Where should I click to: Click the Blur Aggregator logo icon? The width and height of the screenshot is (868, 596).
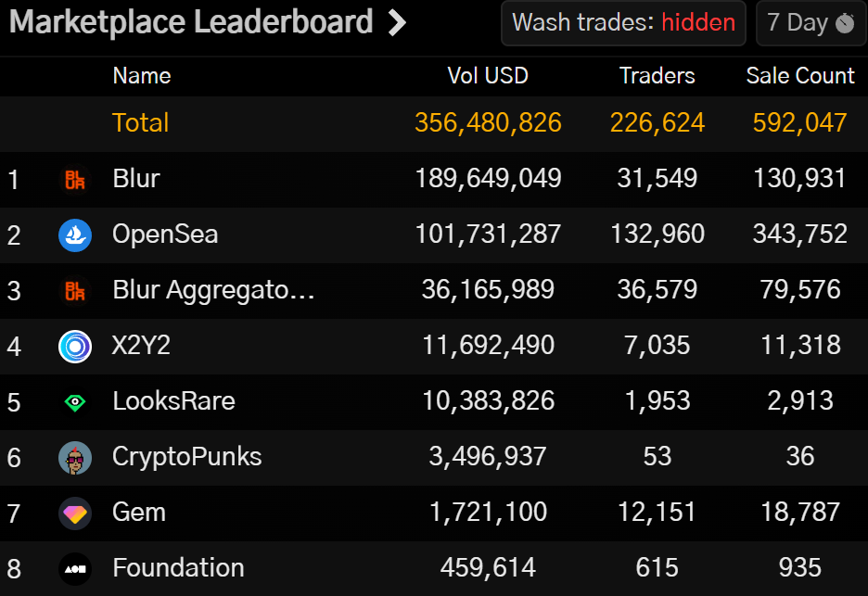(75, 290)
